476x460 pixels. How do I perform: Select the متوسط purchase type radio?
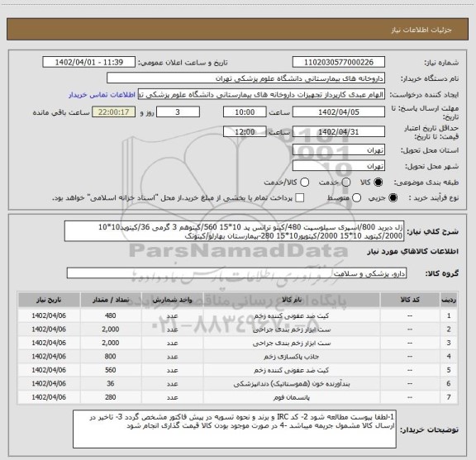pos(356,198)
